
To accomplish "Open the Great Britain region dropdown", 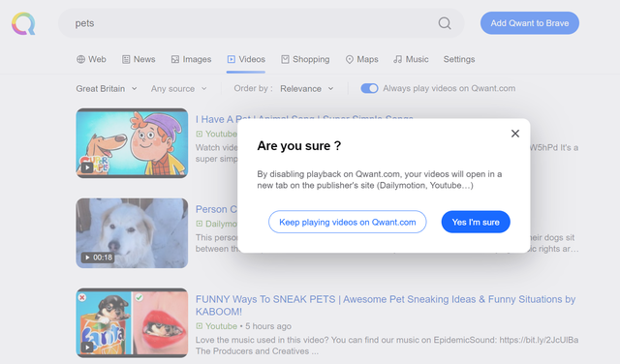I will coord(107,88).
